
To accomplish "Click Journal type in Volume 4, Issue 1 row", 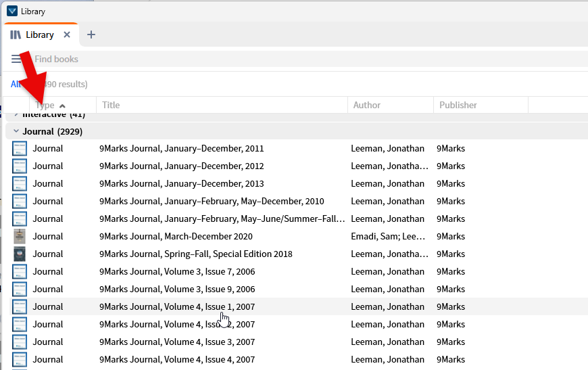I will click(x=47, y=307).
